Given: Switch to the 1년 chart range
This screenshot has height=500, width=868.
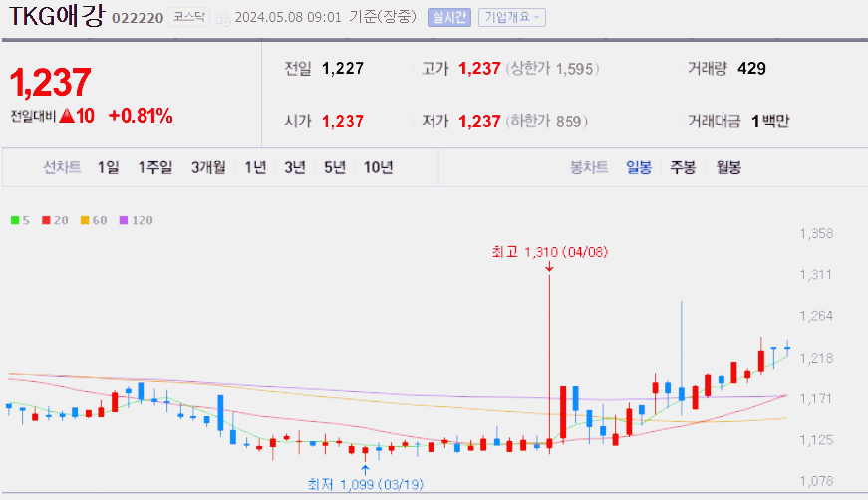Looking at the screenshot, I should pos(255,167).
